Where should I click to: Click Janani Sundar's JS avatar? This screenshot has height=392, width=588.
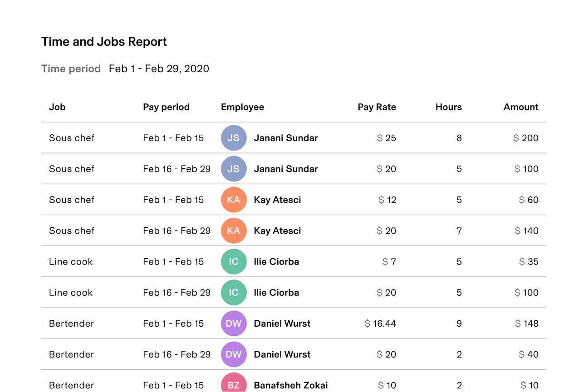[234, 138]
